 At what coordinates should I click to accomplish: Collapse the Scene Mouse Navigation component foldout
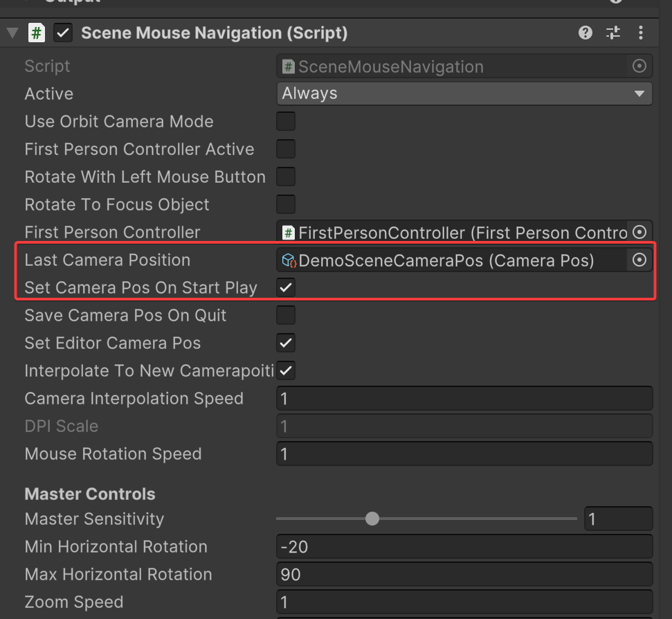point(12,33)
